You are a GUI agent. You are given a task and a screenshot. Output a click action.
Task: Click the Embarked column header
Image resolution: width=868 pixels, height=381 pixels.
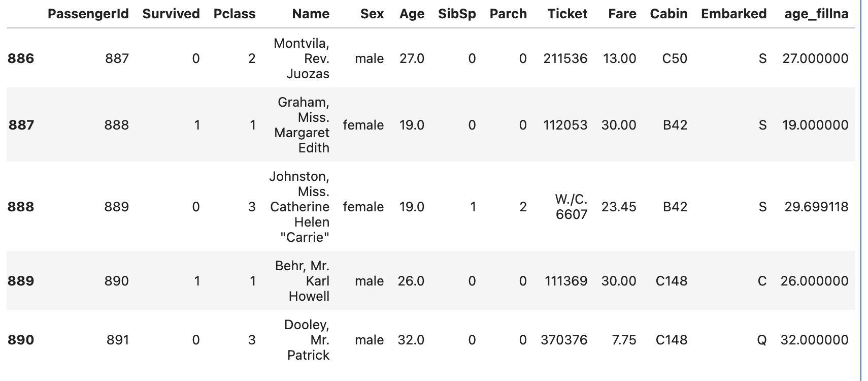pyautogui.click(x=733, y=14)
